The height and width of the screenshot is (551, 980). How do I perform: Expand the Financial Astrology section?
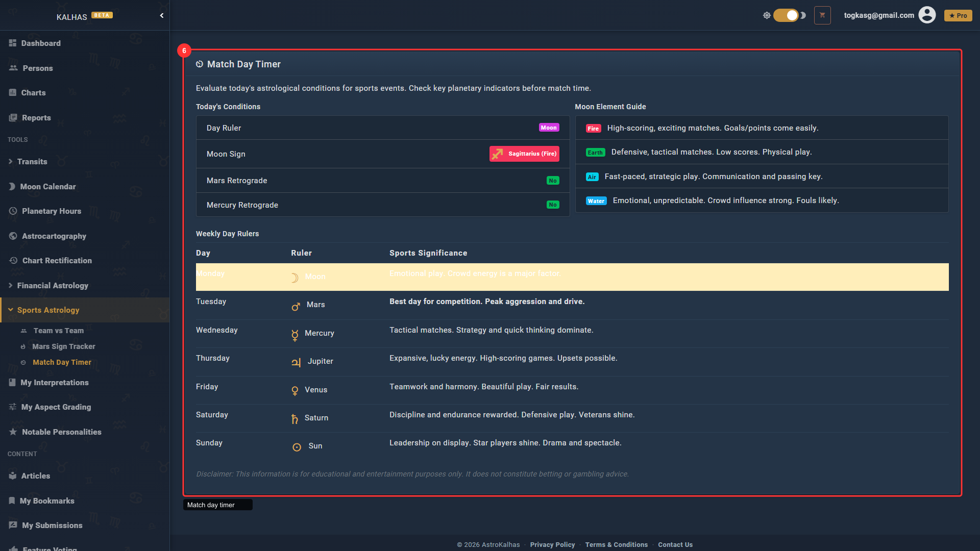pos(53,286)
